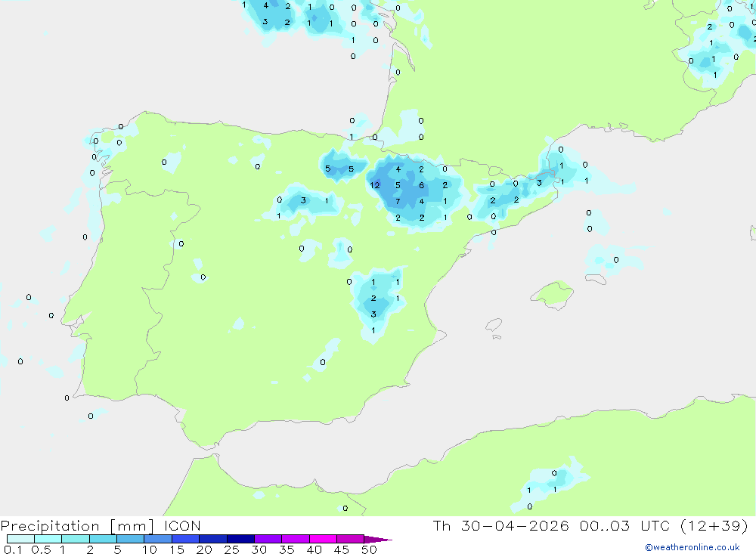Image resolution: width=756 pixels, height=554 pixels.
Task: Click the legend label 20
Action: pyautogui.click(x=204, y=549)
